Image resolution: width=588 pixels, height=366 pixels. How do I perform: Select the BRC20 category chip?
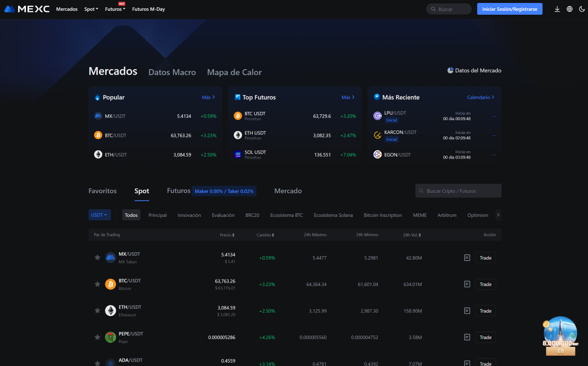click(x=252, y=215)
